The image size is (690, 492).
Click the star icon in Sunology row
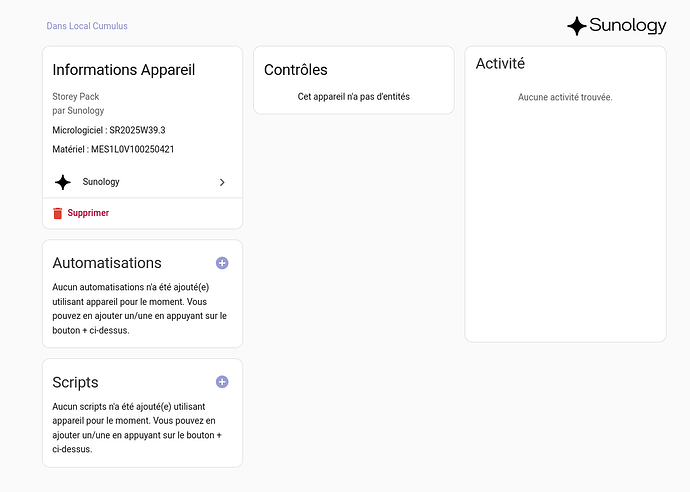pos(63,182)
